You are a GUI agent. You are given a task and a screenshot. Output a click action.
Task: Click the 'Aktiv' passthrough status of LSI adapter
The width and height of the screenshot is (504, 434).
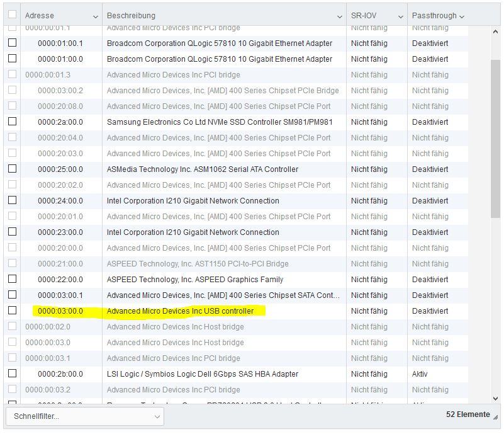click(x=420, y=374)
